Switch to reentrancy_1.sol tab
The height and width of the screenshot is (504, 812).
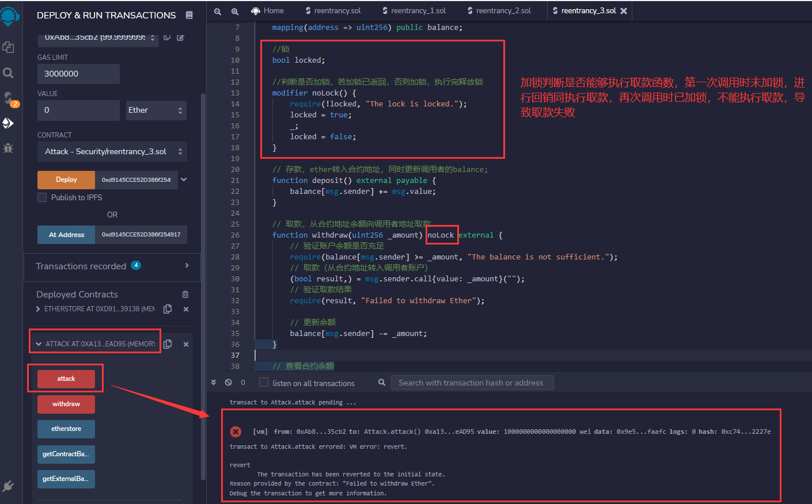coord(418,11)
